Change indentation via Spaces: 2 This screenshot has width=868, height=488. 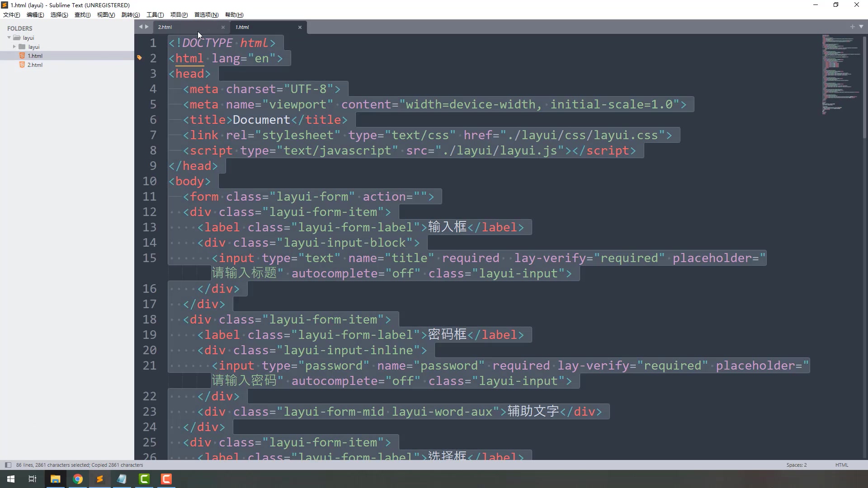[x=796, y=465]
